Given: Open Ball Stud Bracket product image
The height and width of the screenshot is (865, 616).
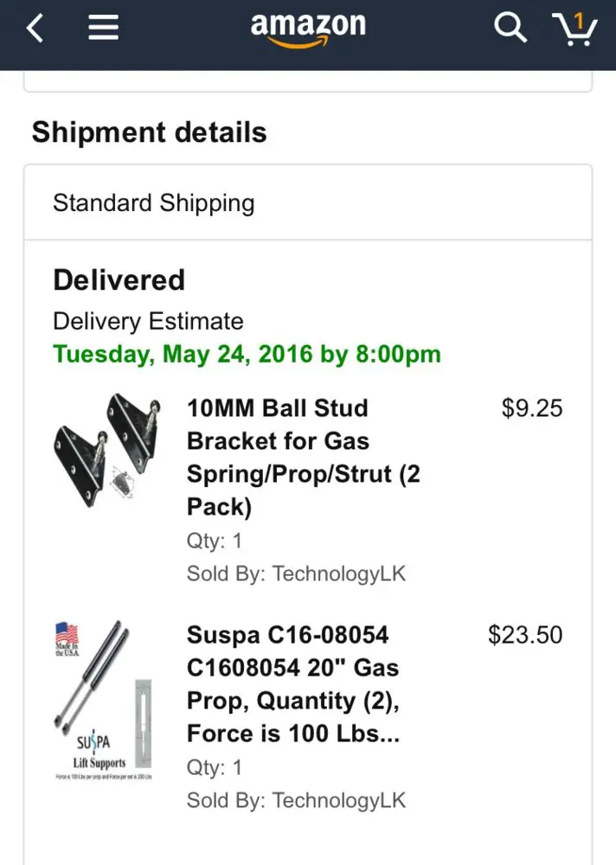Looking at the screenshot, I should click(107, 451).
